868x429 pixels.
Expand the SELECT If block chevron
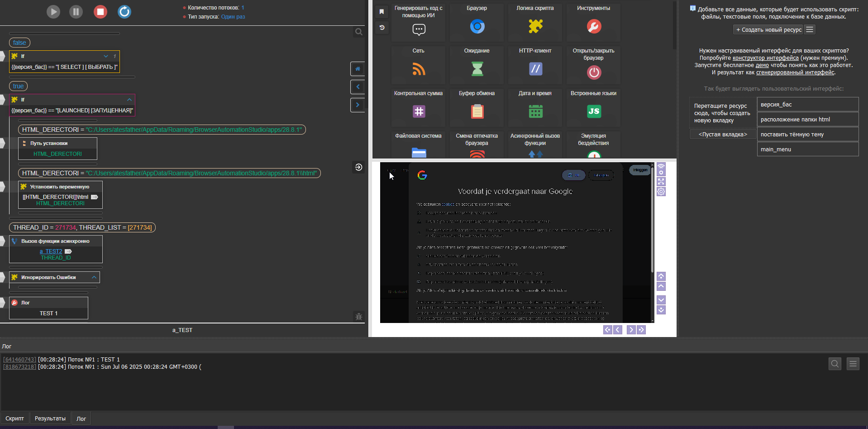(x=106, y=56)
